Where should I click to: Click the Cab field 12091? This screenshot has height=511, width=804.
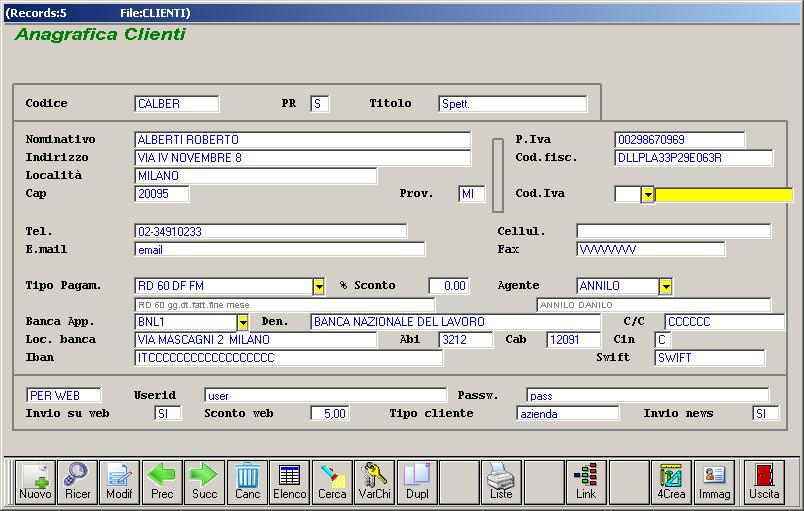[x=573, y=339]
